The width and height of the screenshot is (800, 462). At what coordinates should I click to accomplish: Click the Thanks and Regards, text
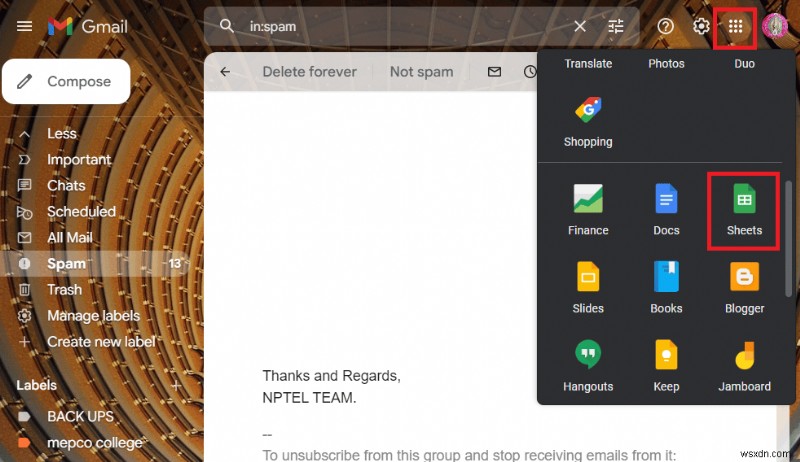point(331,376)
